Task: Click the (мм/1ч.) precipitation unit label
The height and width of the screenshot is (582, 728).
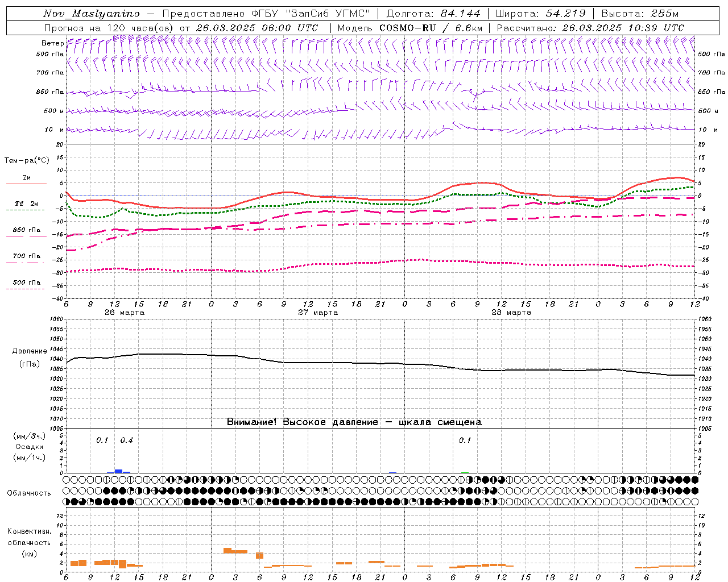Action: click(30, 458)
